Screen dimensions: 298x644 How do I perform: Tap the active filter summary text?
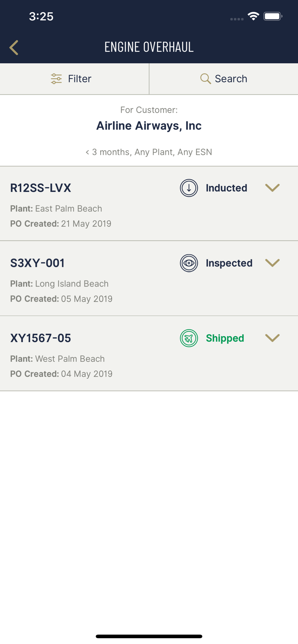coord(149,152)
